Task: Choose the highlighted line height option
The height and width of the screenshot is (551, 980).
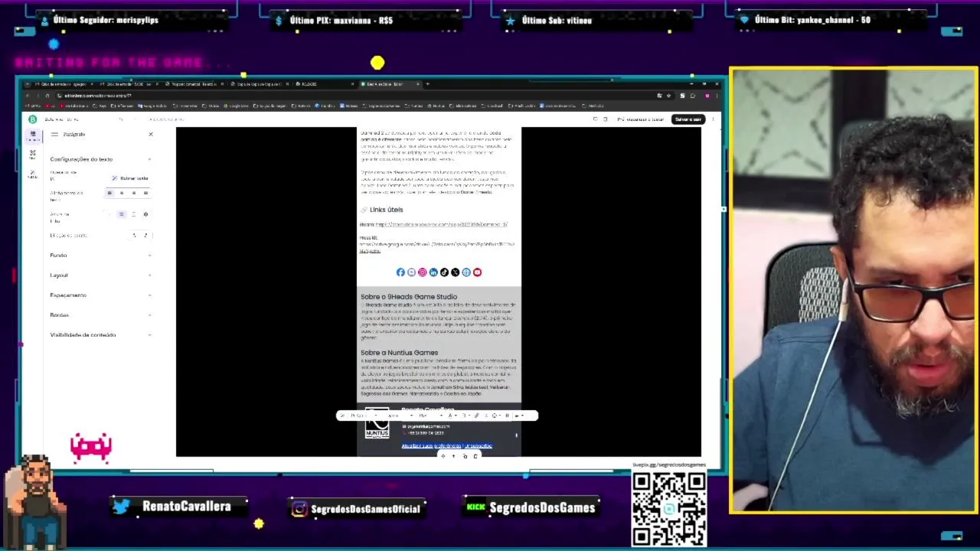Action: click(x=121, y=214)
